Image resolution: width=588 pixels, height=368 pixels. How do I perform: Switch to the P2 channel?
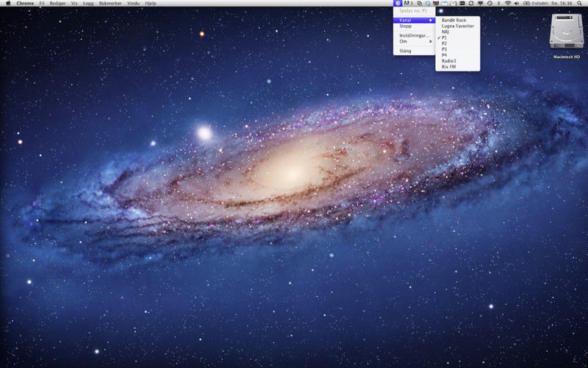[457, 43]
